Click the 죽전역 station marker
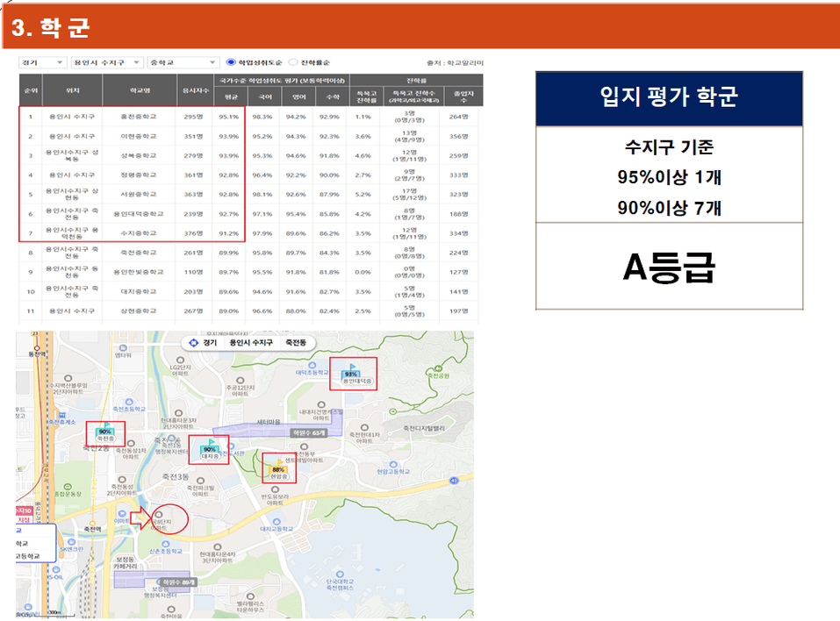The width and height of the screenshot is (840, 621). (x=92, y=523)
